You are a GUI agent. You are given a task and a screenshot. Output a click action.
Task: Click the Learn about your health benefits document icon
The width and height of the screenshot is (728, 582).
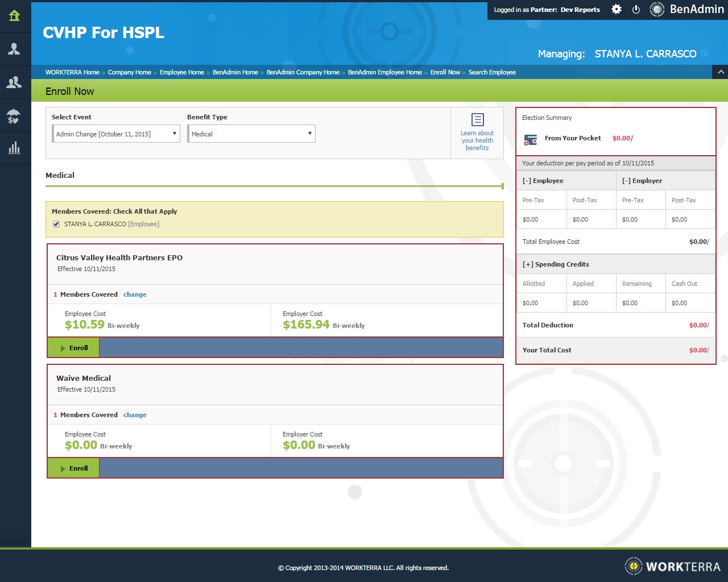pyautogui.click(x=478, y=120)
